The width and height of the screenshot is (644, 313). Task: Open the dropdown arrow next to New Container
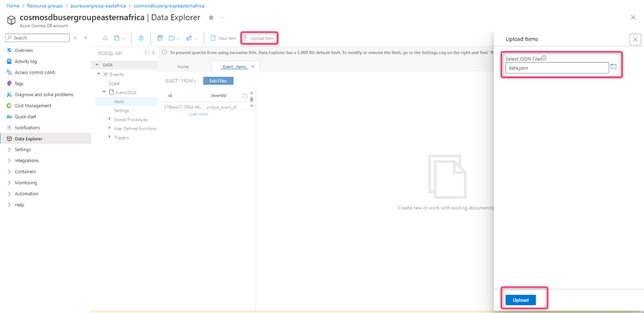[x=124, y=38]
